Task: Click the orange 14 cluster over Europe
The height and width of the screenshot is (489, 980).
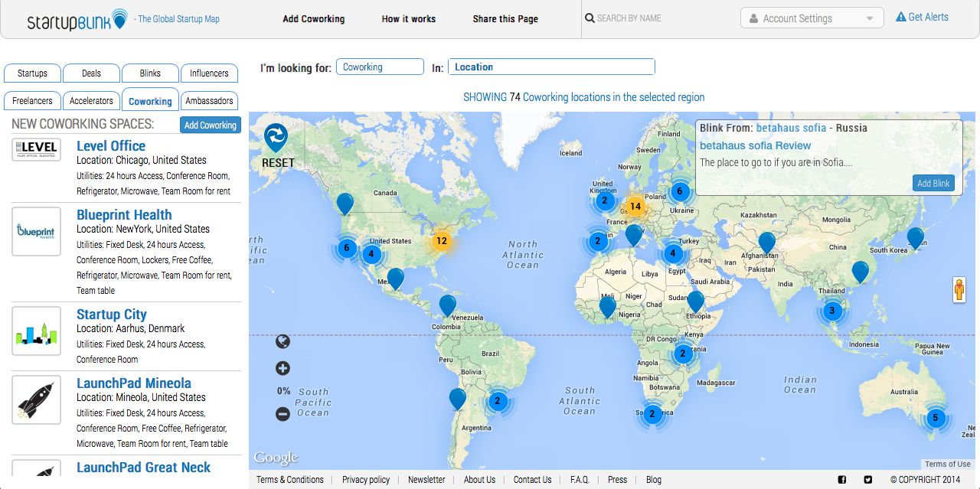Action: [635, 207]
